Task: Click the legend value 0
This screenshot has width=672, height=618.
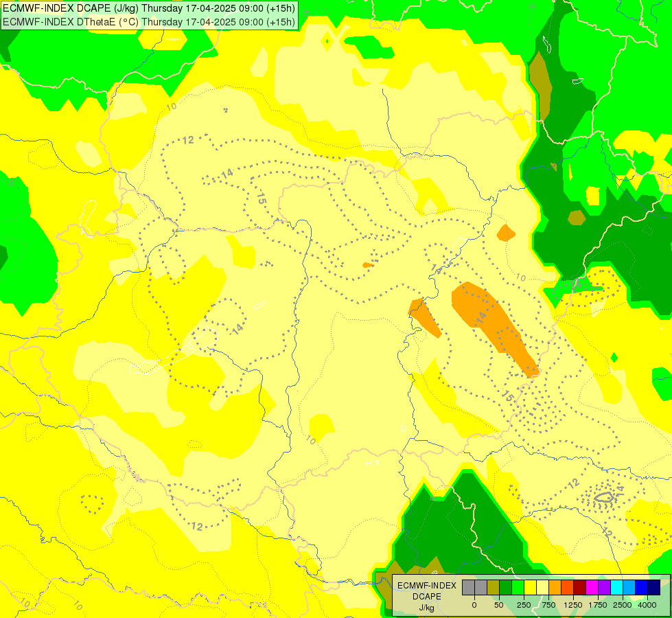Action: pyautogui.click(x=474, y=605)
